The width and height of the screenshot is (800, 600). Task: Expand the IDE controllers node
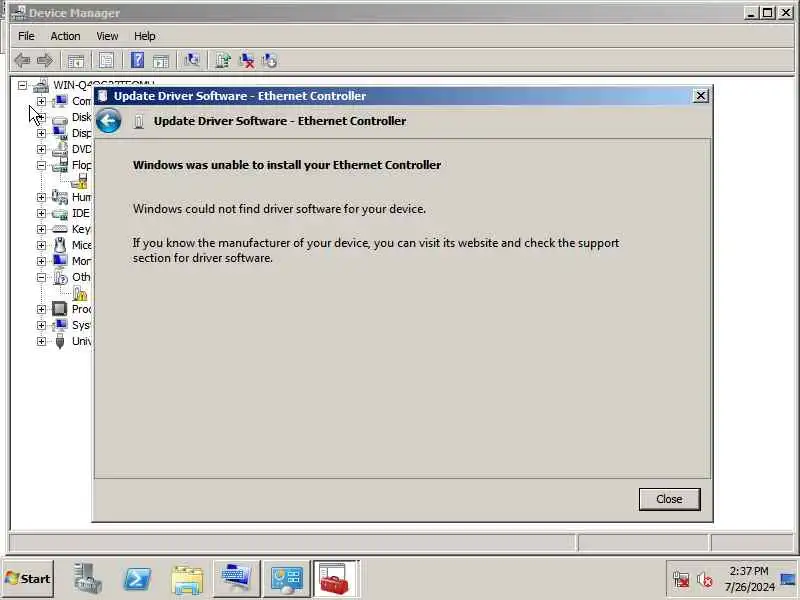[41, 213]
